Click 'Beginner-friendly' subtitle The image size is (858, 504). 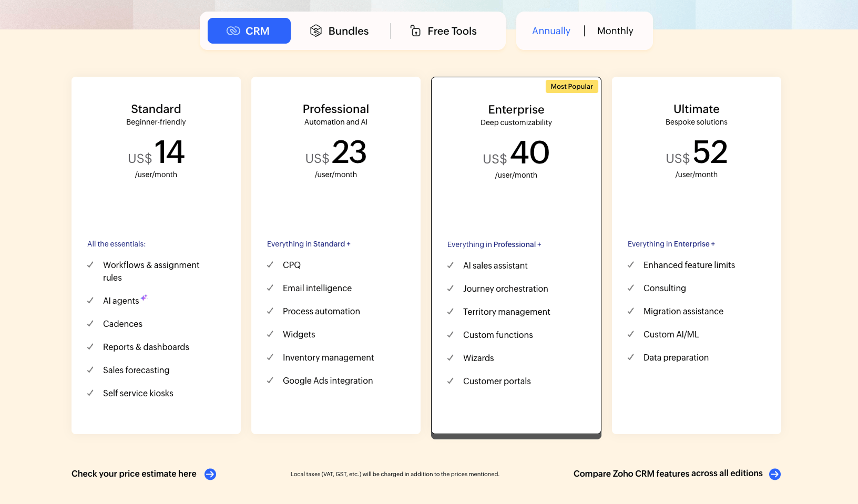(156, 122)
